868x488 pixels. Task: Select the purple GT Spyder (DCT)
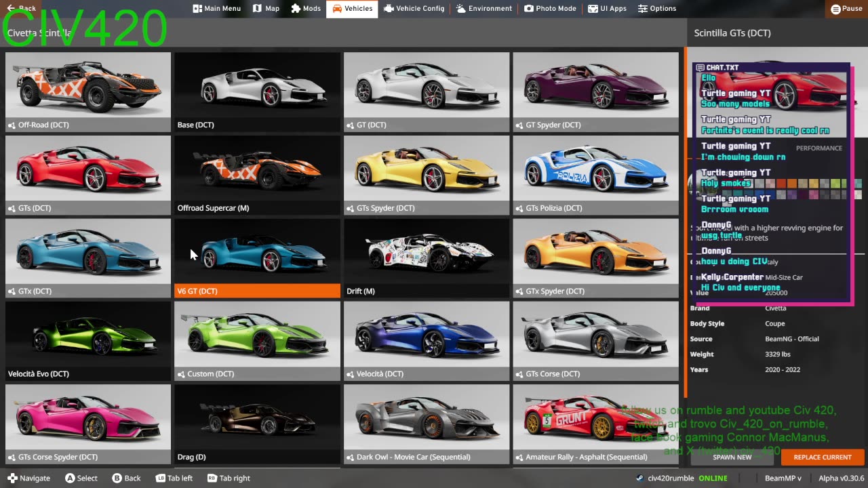tap(595, 91)
